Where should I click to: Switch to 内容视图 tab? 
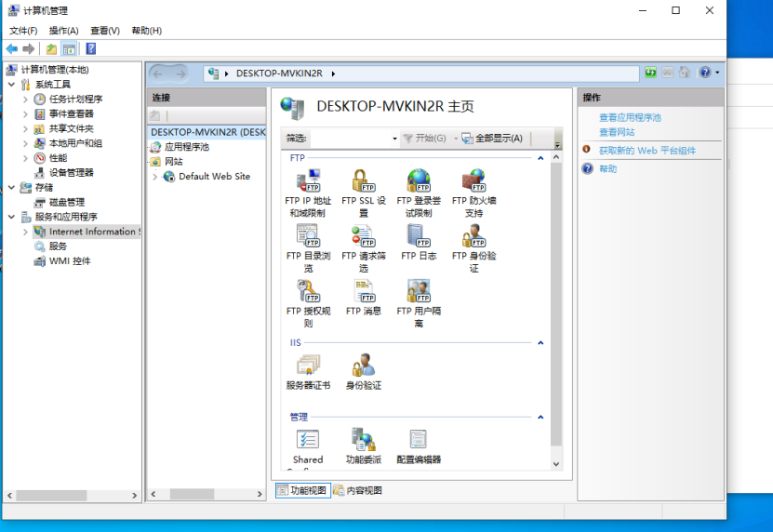point(358,490)
